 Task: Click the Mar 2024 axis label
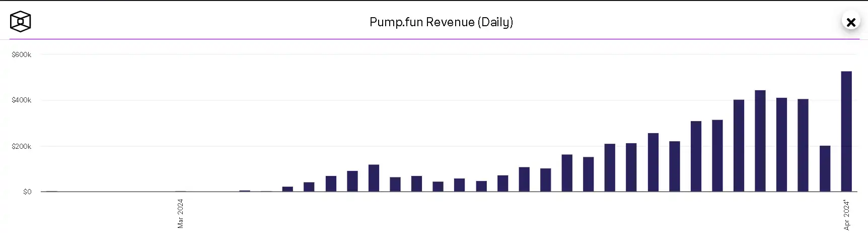click(180, 213)
